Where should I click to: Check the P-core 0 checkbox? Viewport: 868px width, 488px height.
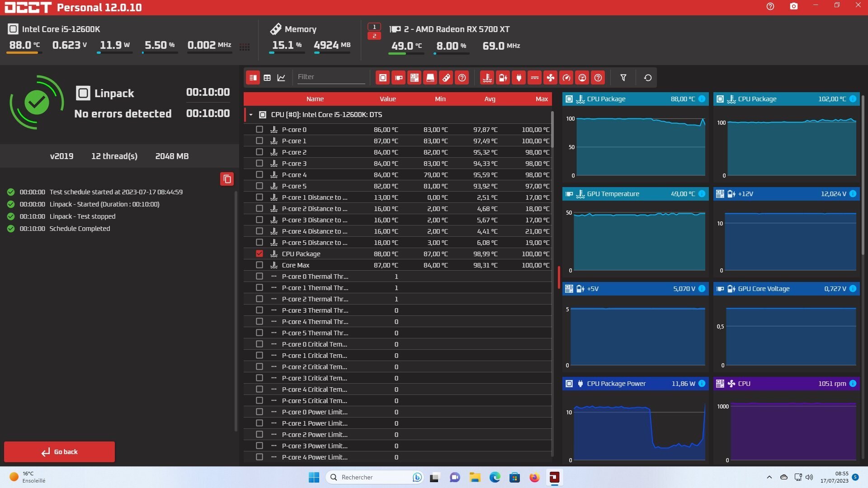coord(259,129)
